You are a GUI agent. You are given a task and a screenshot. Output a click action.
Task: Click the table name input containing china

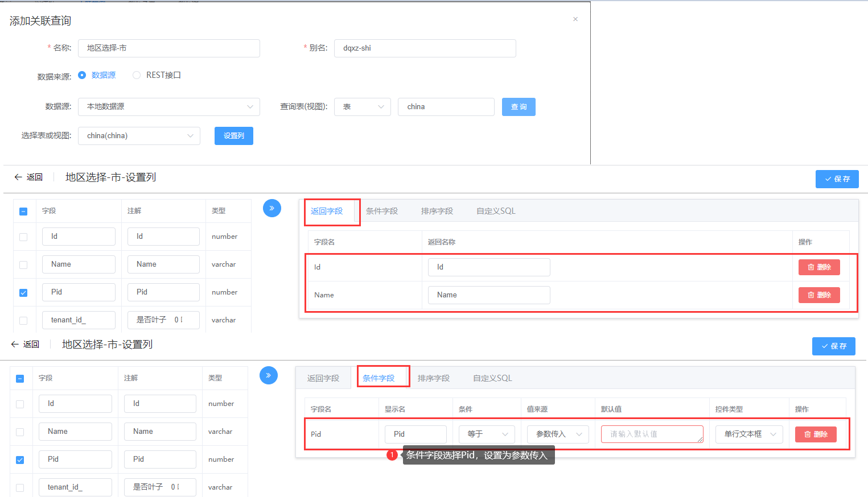click(x=446, y=107)
